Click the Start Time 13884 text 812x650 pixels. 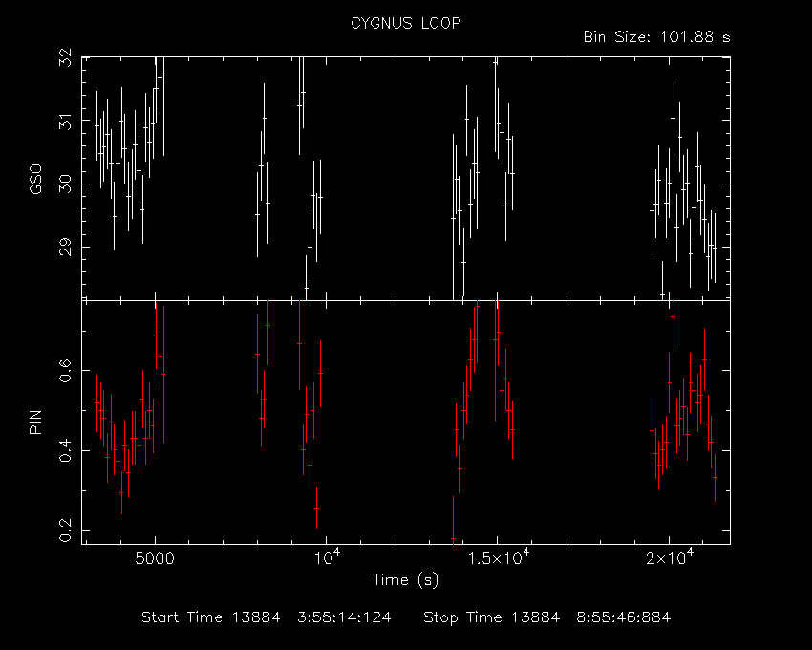pos(211,617)
